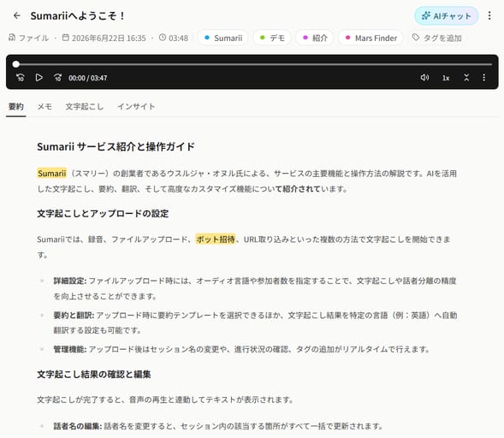Open the audio player's three-dot options
Image resolution: width=504 pixels, height=438 pixels.
coord(483,78)
